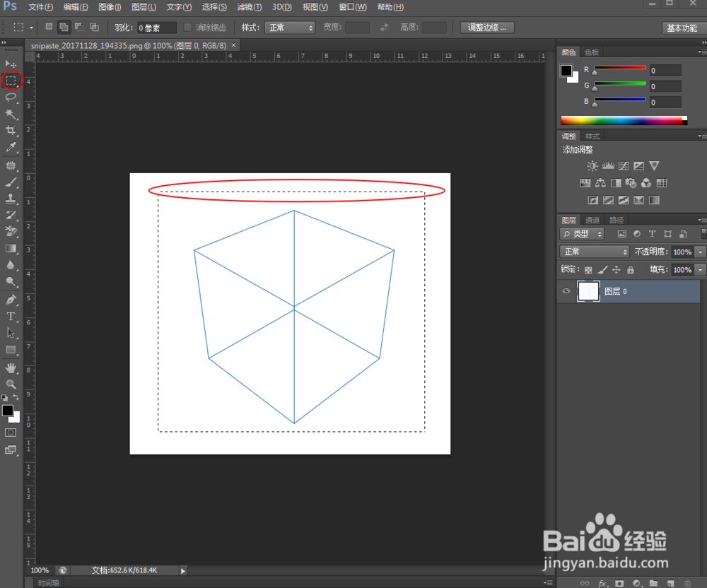707x588 pixels.
Task: Switch to the 通道 Channels tab
Action: [x=592, y=220]
